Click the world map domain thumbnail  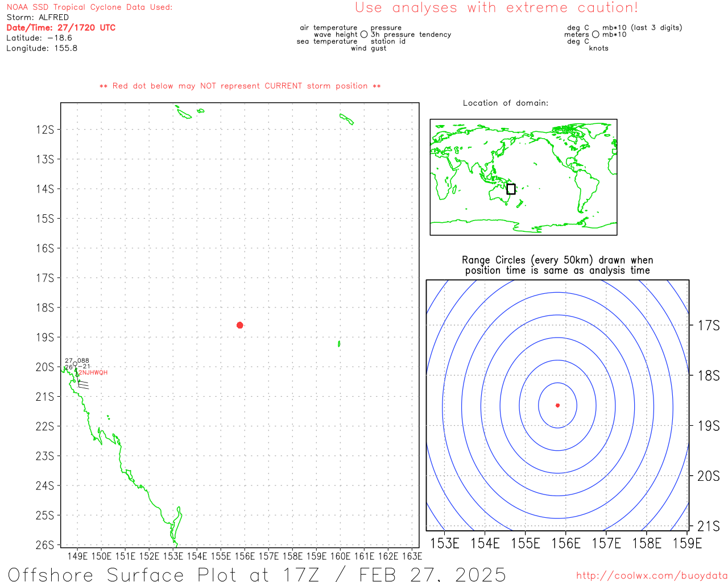523,177
